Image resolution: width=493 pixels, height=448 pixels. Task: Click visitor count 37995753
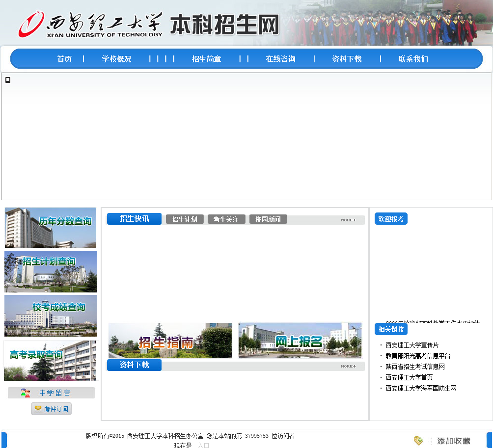257,436
